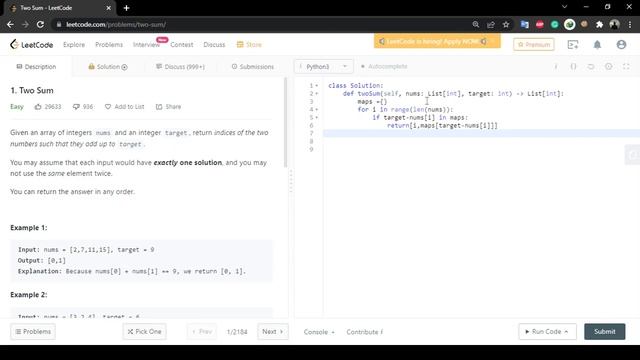Toggle fullscreen editor icon
This screenshot has height=360, width=640.
[626, 66]
